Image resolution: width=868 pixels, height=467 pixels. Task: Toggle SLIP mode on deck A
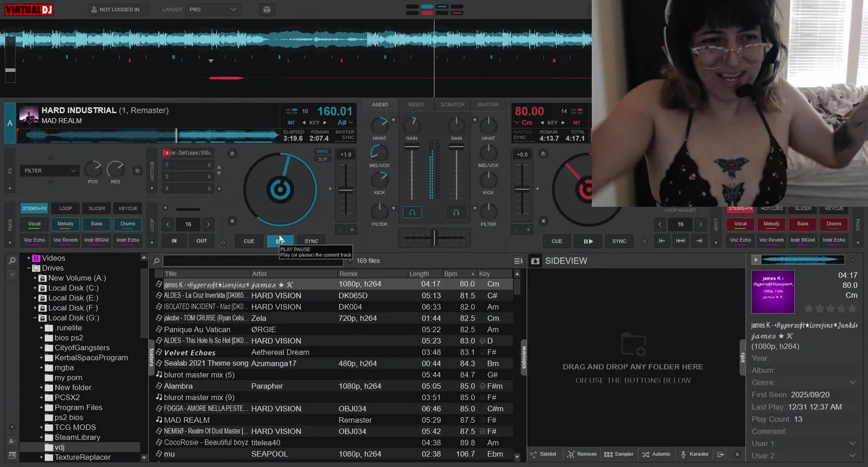(x=322, y=159)
